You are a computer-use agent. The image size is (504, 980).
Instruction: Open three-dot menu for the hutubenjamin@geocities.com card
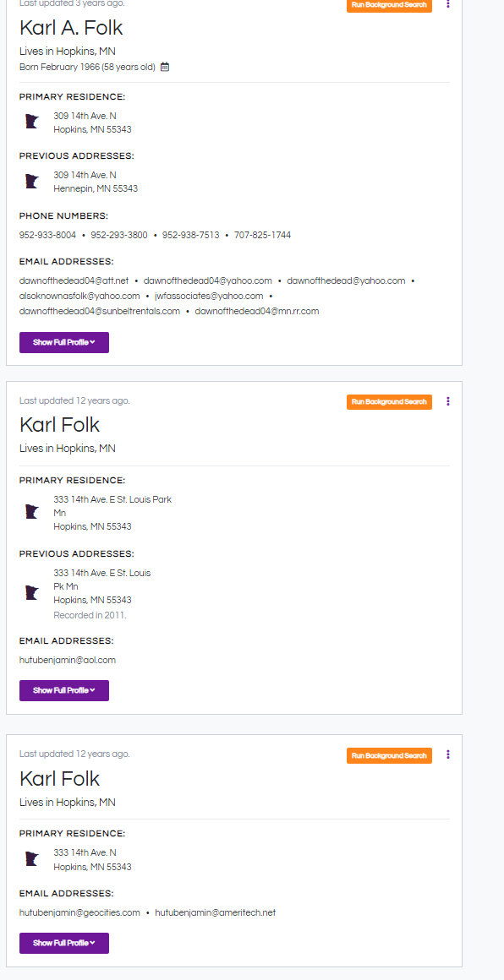click(447, 754)
